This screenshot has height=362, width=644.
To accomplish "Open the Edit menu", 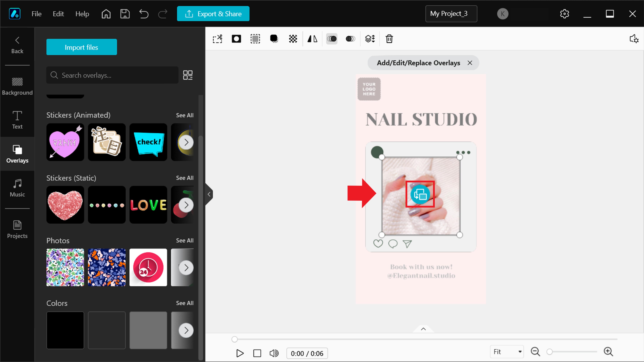I will coord(58,14).
